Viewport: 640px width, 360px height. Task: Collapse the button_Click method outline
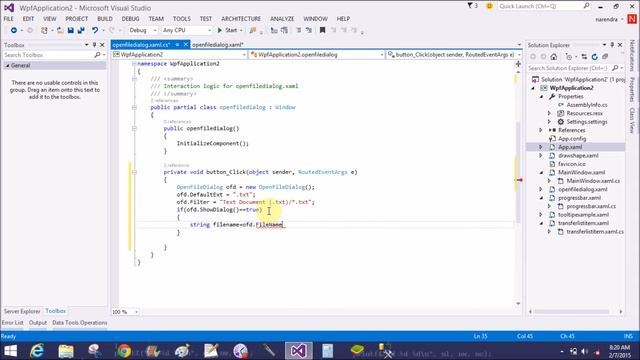(134, 172)
